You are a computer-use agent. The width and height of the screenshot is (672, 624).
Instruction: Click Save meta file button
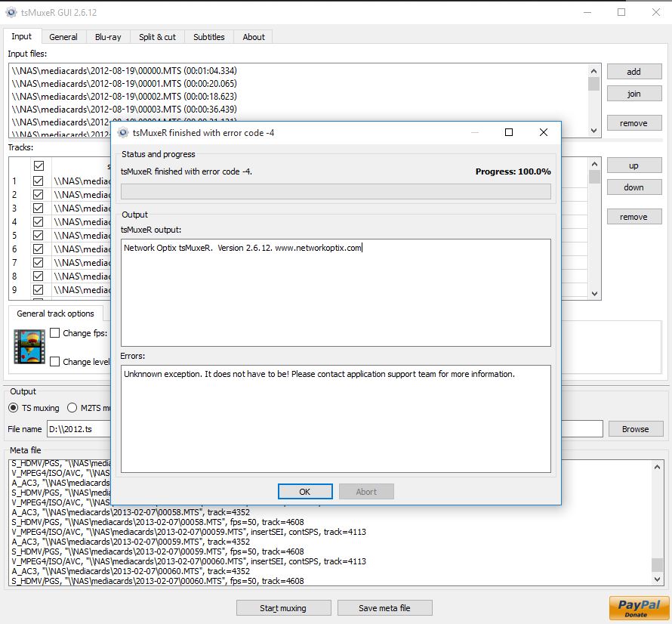[384, 607]
